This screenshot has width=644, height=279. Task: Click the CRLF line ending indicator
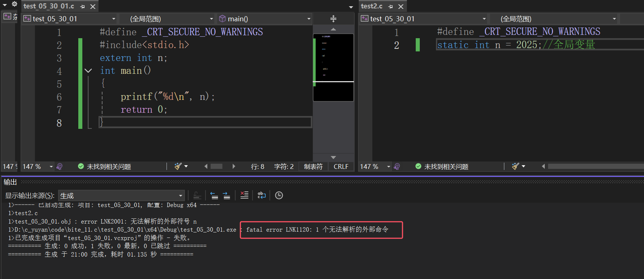tap(341, 167)
